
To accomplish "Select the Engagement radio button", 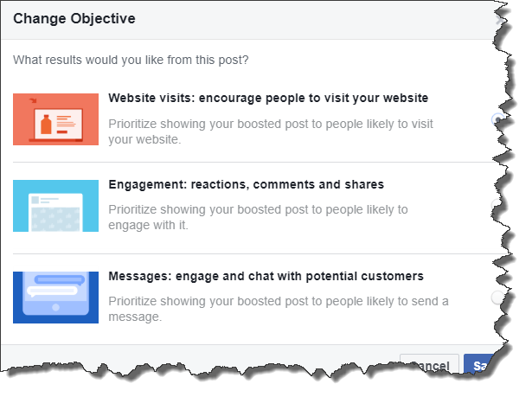I will coord(497,205).
